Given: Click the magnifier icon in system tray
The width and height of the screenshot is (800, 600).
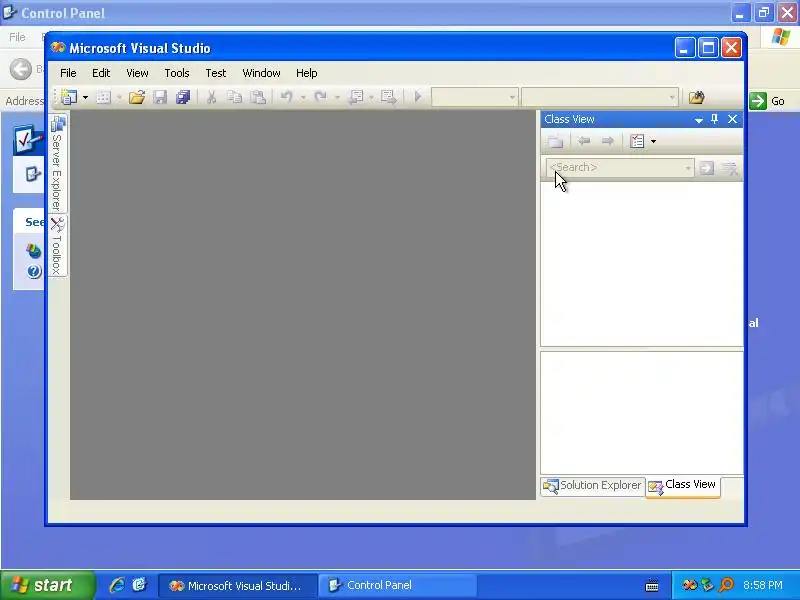Looking at the screenshot, I should coord(727,585).
